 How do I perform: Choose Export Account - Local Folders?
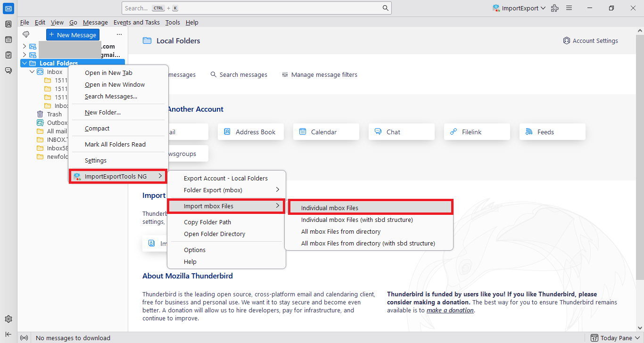pyautogui.click(x=227, y=178)
